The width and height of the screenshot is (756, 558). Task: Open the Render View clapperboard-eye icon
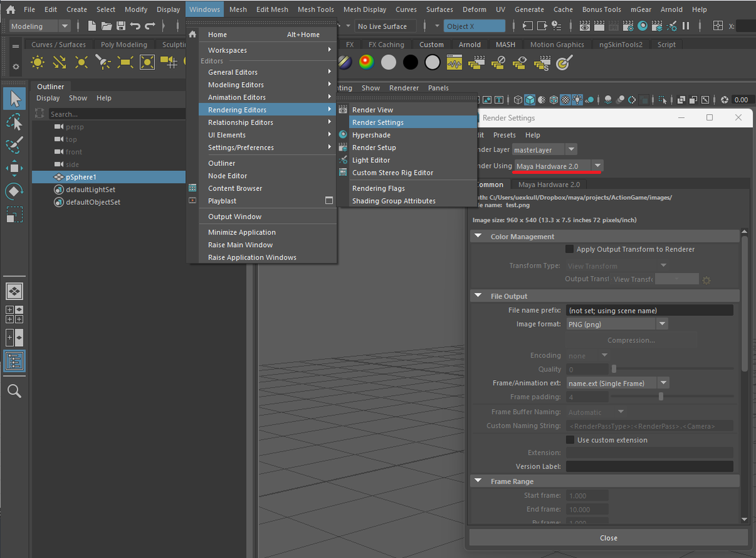[585, 26]
